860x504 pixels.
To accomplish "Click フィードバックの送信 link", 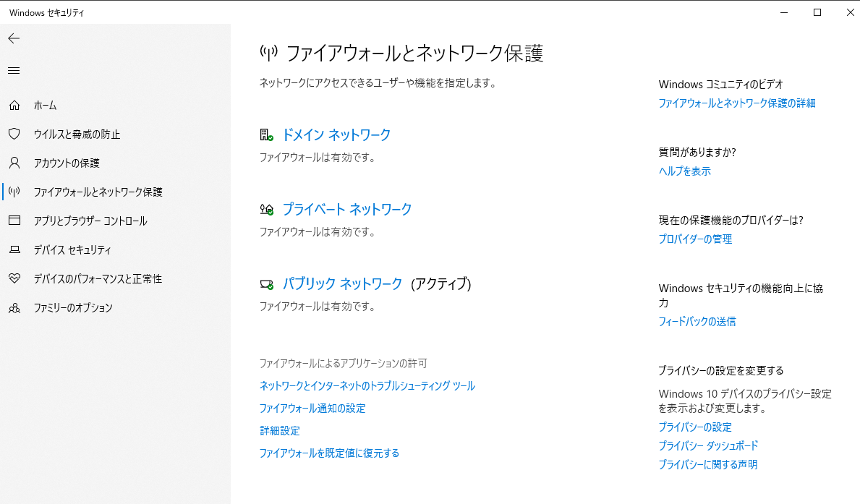I will click(x=697, y=321).
